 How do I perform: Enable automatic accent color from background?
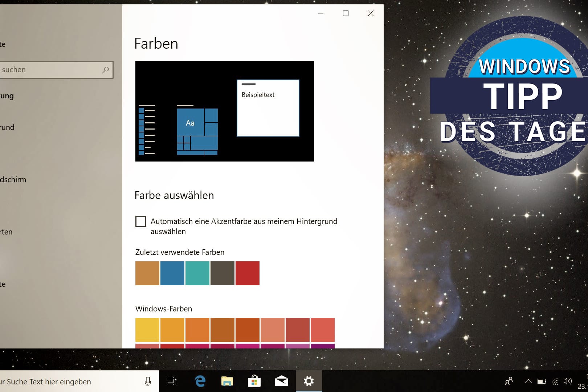point(141,221)
